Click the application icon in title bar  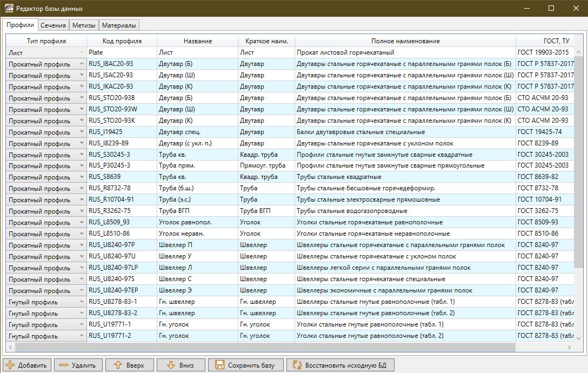pyautogui.click(x=9, y=9)
